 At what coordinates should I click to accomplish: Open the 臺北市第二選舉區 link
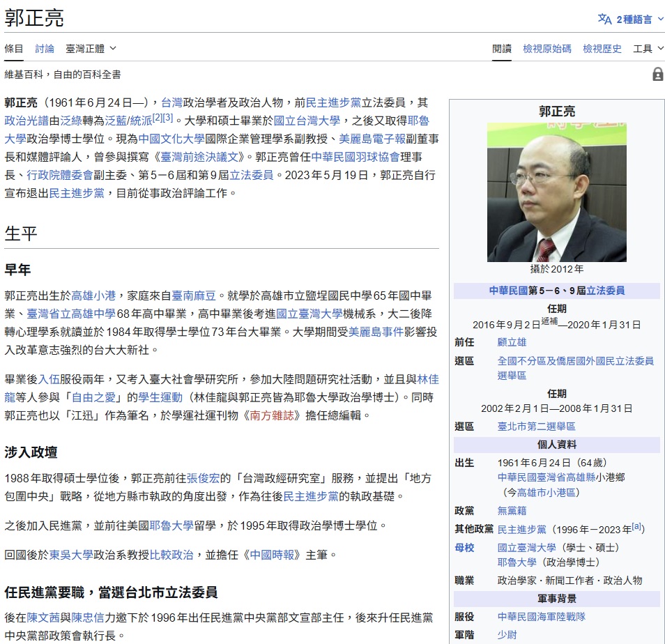[x=536, y=426]
